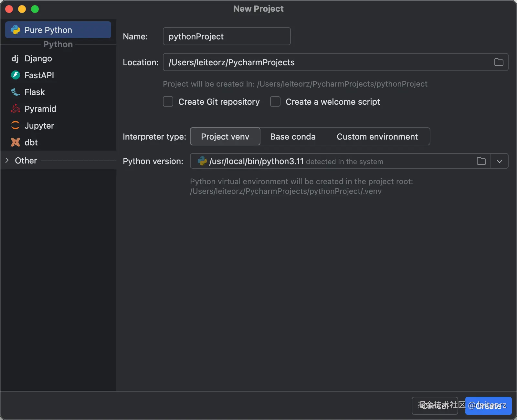Expand the Other project types section
Image resolution: width=517 pixels, height=420 pixels.
pos(7,161)
